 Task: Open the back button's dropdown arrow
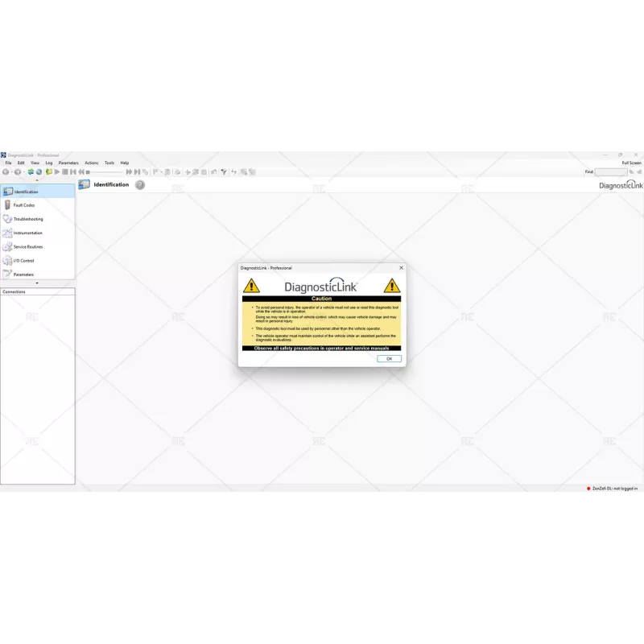11,171
